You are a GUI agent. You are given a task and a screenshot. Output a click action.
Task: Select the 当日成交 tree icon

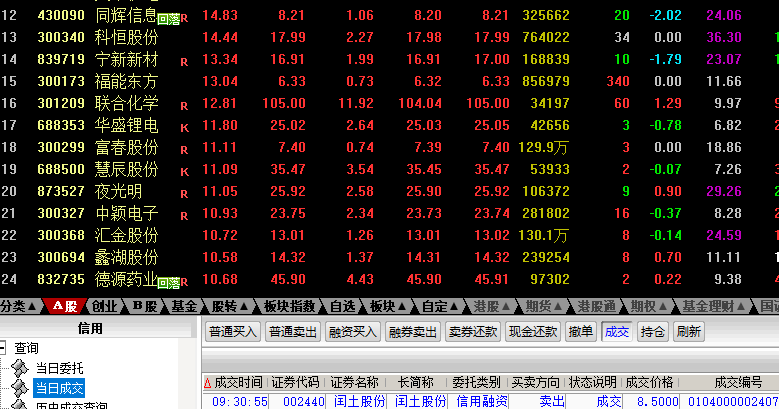click(x=20, y=388)
